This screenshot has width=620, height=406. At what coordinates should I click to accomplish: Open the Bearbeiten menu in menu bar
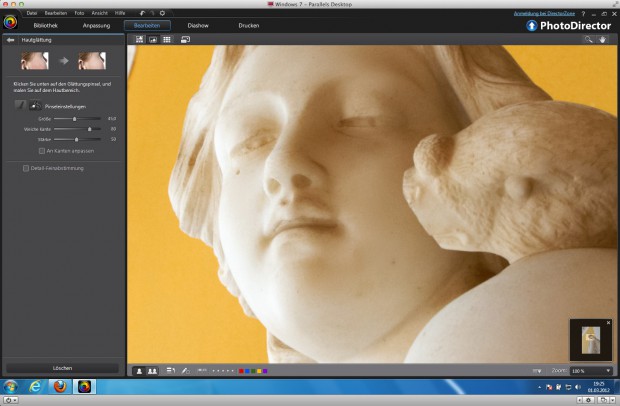tap(56, 13)
